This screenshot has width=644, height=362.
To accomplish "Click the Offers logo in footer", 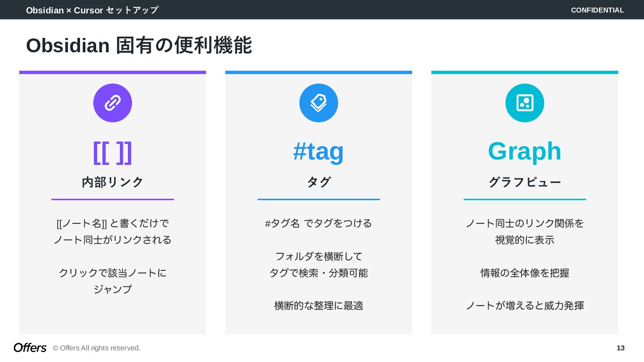I will pyautogui.click(x=30, y=348).
